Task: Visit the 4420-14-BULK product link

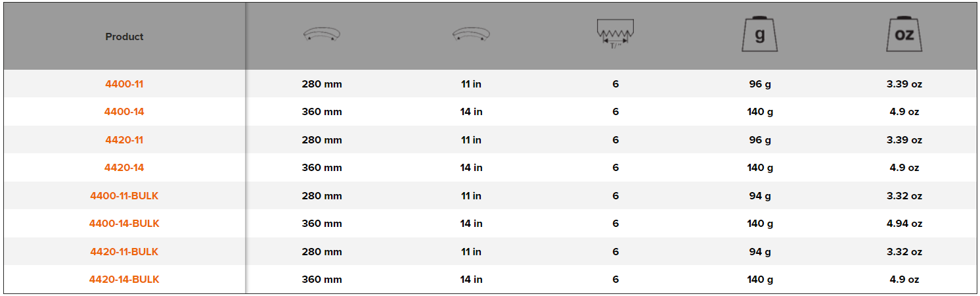Action: click(x=124, y=280)
